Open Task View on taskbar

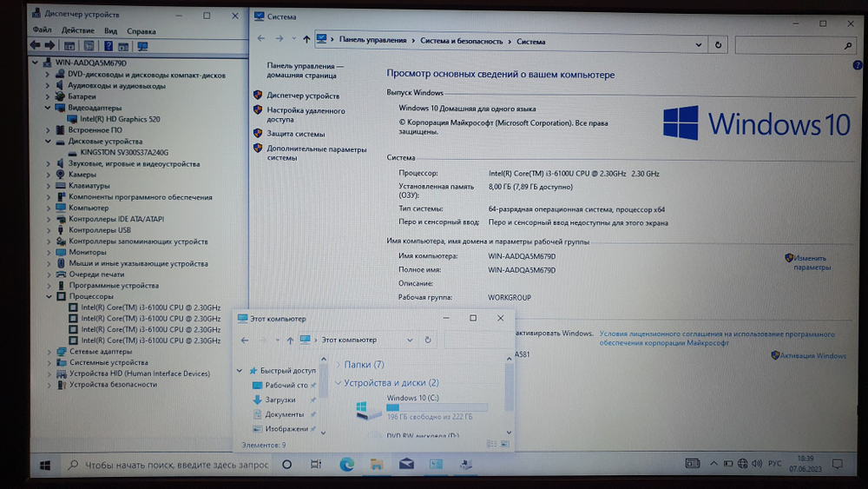pos(316,465)
